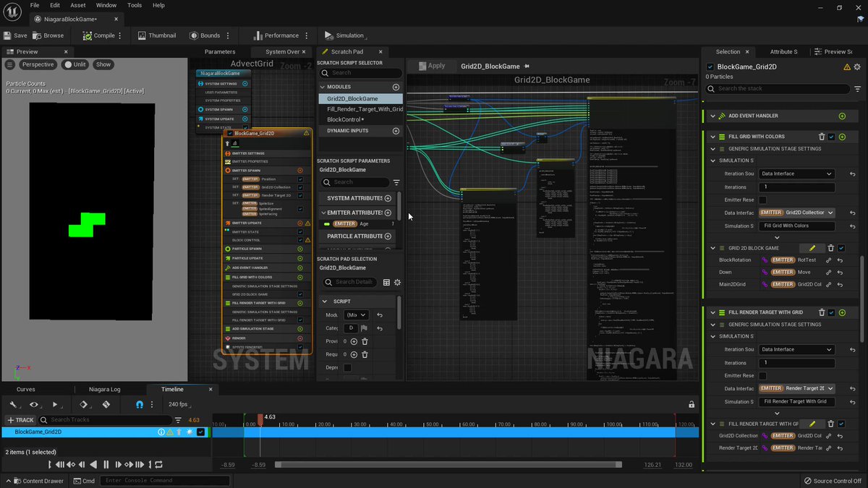Add a new dynamic input in scratch selector
The width and height of the screenshot is (868, 488).
[x=396, y=131]
